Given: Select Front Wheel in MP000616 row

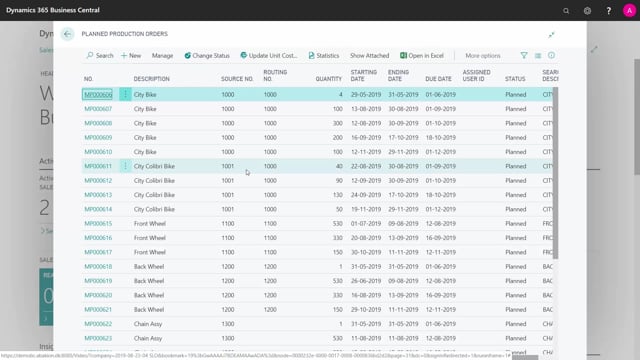Looking at the screenshot, I should click(150, 238).
